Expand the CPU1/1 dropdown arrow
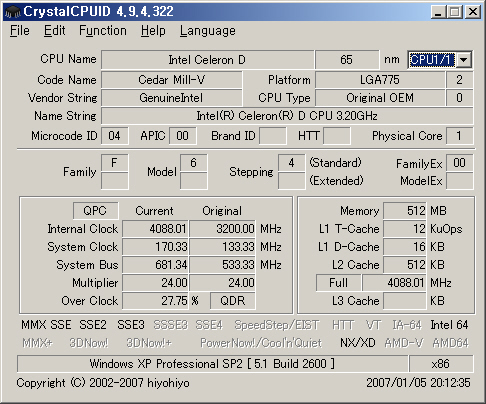Screen dimensions: 486x404 coord(463,60)
